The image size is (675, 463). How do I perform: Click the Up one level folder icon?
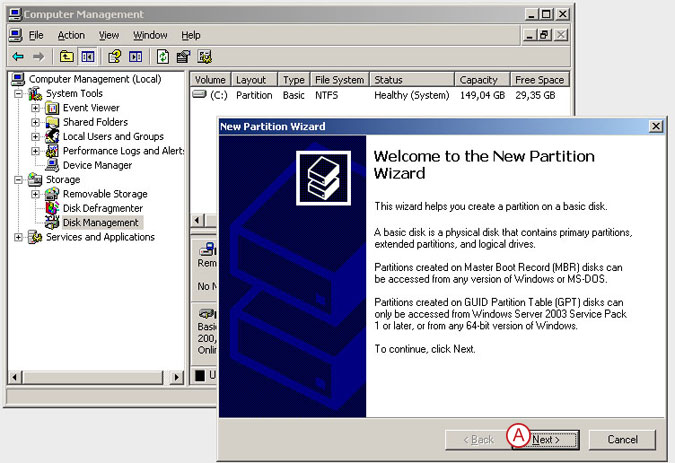[x=66, y=56]
